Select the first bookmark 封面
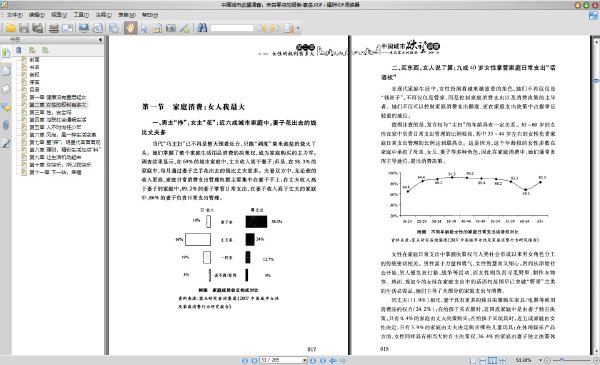The image size is (600, 365). coord(34,60)
